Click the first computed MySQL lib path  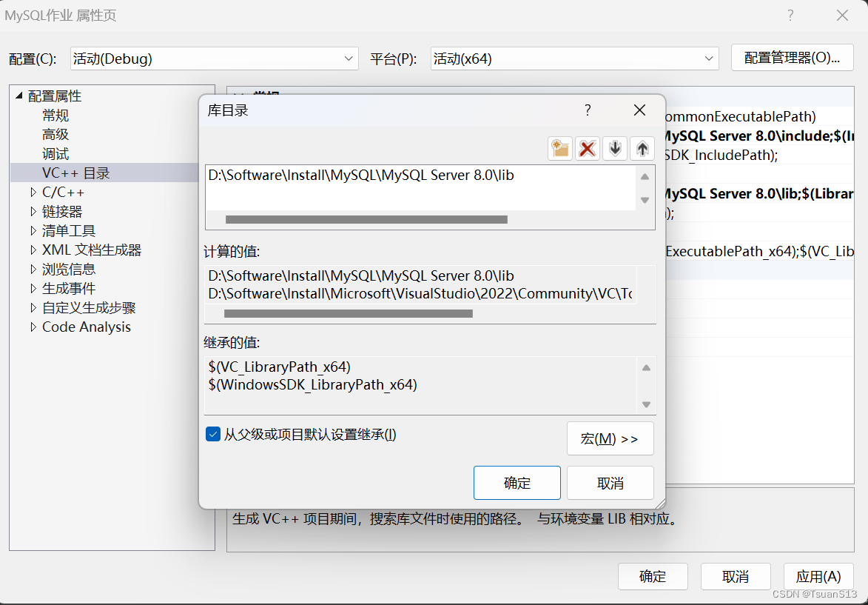pos(361,276)
